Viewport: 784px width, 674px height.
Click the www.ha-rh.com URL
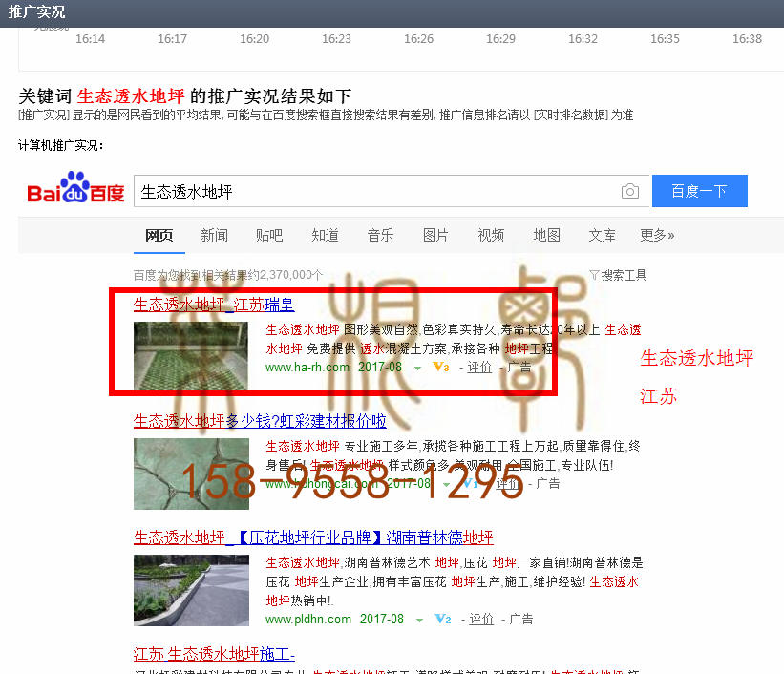(307, 367)
